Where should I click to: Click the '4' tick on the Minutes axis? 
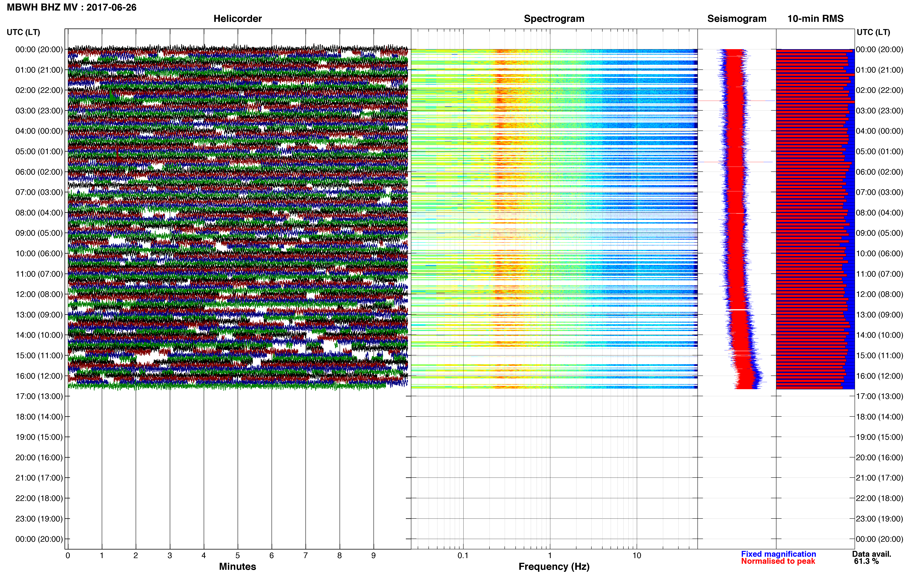[x=204, y=556]
